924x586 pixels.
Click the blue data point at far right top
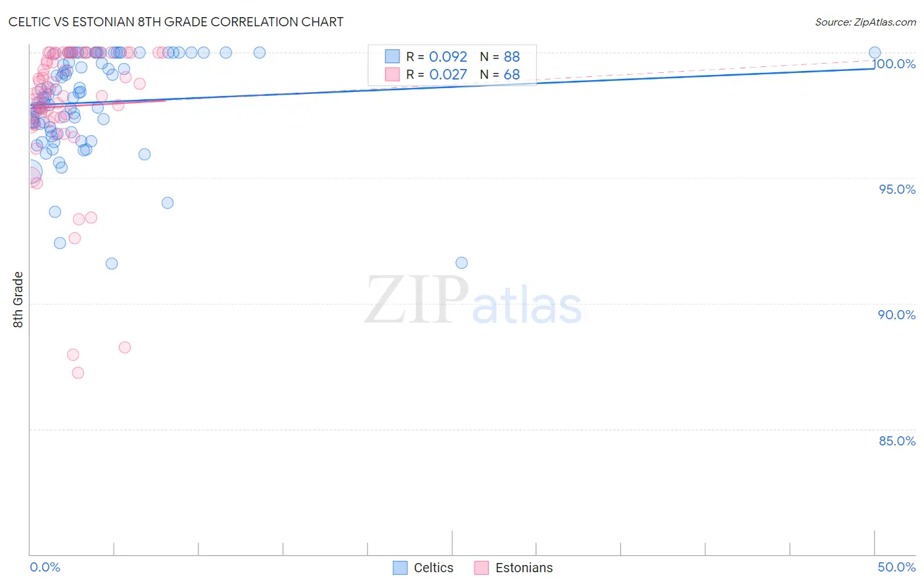[x=875, y=53]
